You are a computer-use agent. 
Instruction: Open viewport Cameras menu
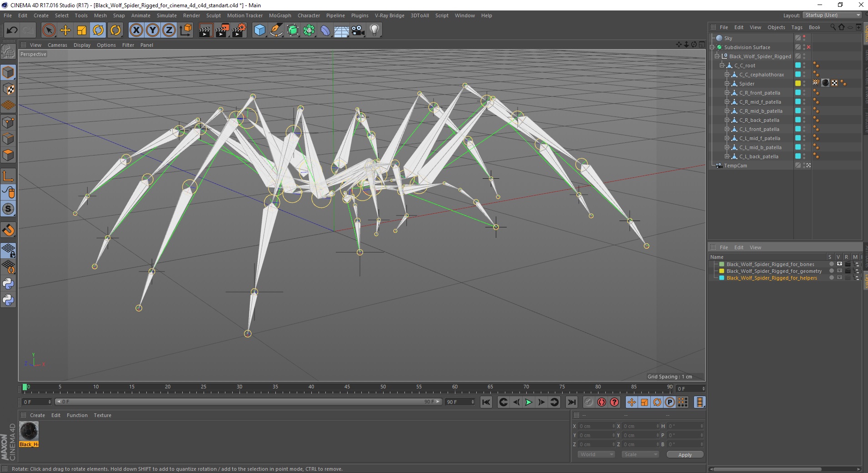pyautogui.click(x=57, y=45)
